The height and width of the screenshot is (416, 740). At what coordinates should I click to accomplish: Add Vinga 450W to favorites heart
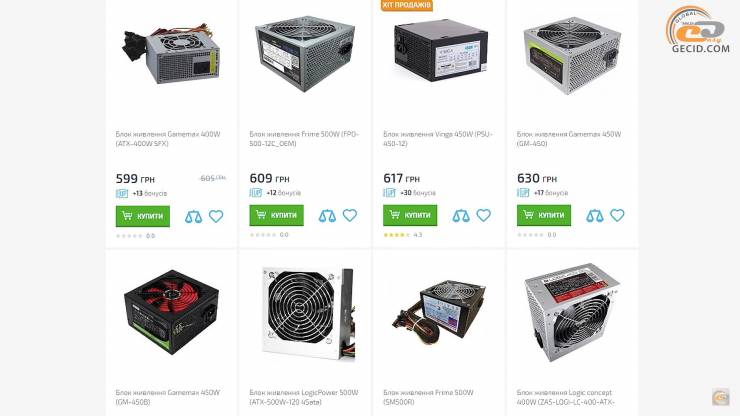[483, 215]
